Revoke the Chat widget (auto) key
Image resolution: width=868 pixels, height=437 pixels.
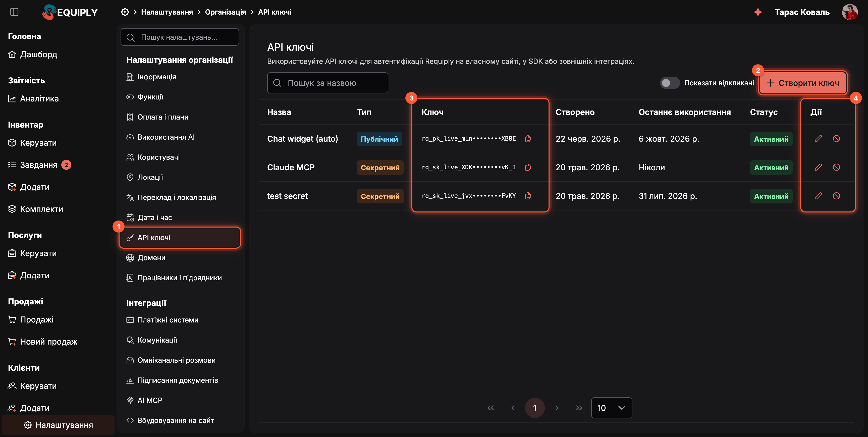(x=836, y=138)
